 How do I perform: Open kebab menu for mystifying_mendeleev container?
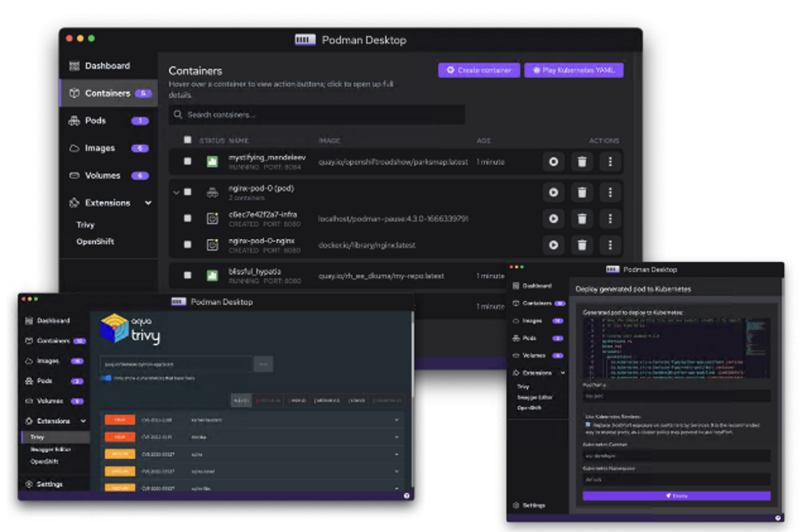pos(610,162)
